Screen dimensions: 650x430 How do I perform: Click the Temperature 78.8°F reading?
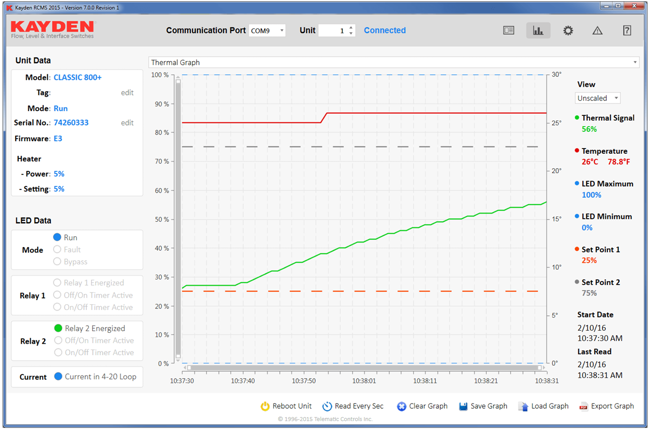pyautogui.click(x=618, y=162)
